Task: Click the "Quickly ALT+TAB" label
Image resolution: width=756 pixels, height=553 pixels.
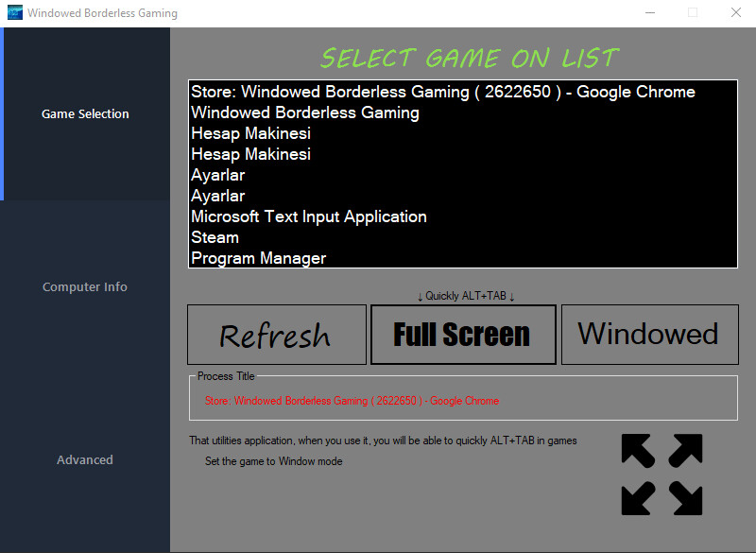Action: point(463,296)
